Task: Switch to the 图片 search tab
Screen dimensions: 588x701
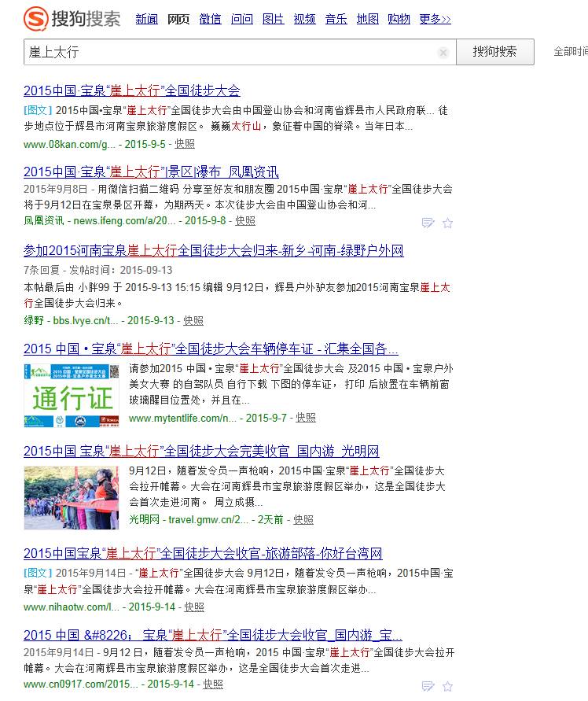Action: (x=273, y=19)
